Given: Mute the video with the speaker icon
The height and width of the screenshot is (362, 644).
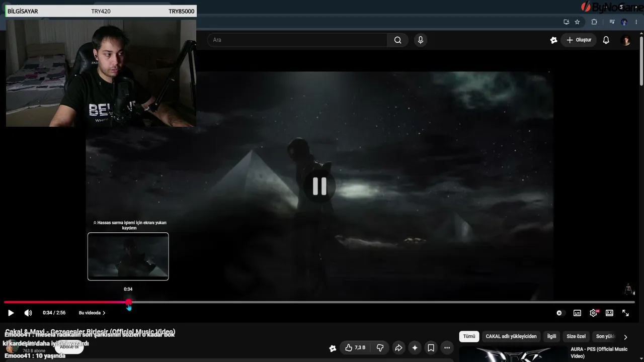Looking at the screenshot, I should point(28,313).
